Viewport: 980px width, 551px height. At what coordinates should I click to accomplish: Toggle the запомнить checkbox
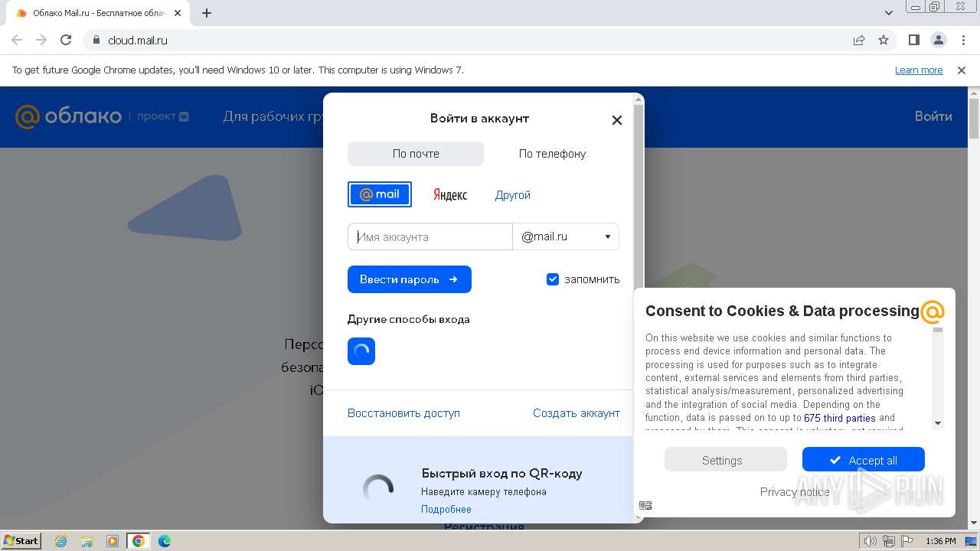(x=553, y=279)
